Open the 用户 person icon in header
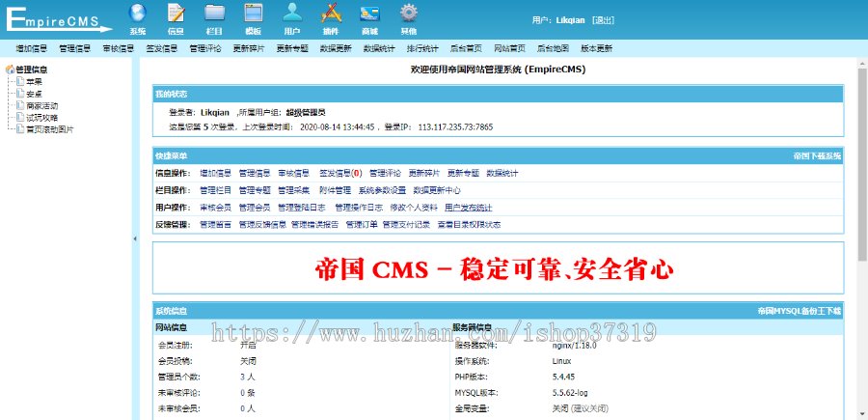 point(292,13)
